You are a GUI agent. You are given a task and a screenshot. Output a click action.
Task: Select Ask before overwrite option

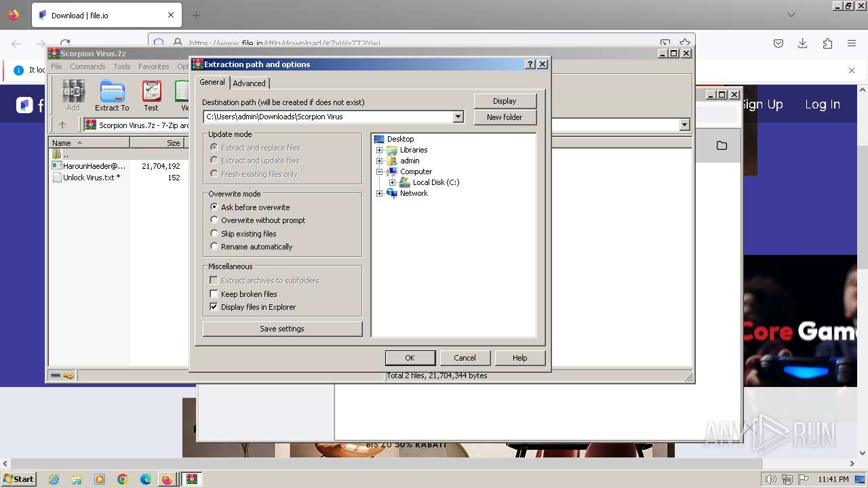pyautogui.click(x=250, y=207)
